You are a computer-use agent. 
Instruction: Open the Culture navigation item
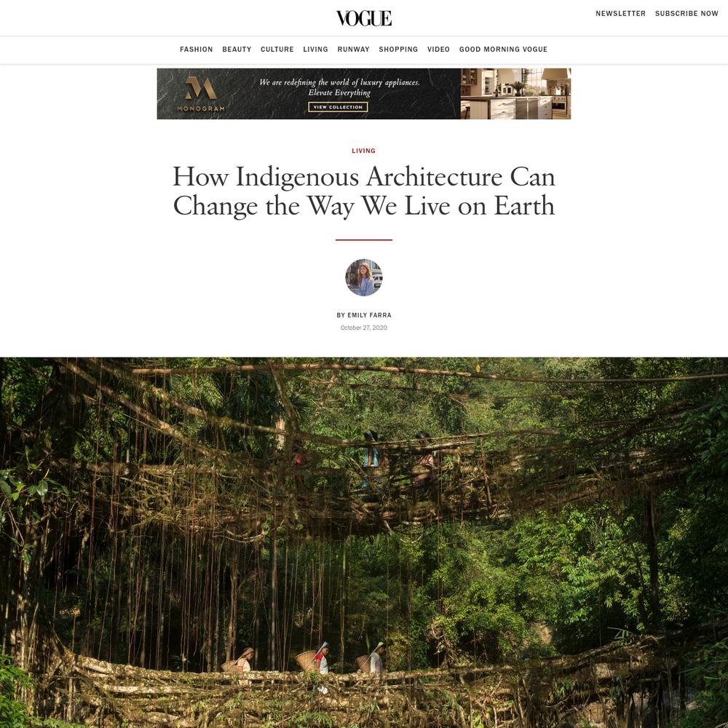tap(277, 50)
